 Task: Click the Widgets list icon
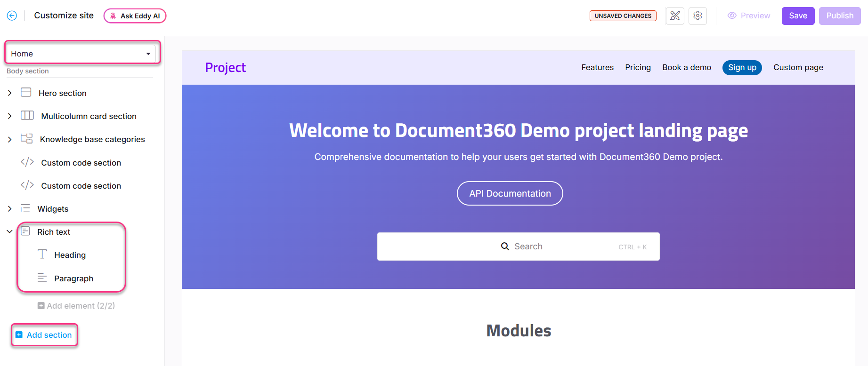[25, 208]
